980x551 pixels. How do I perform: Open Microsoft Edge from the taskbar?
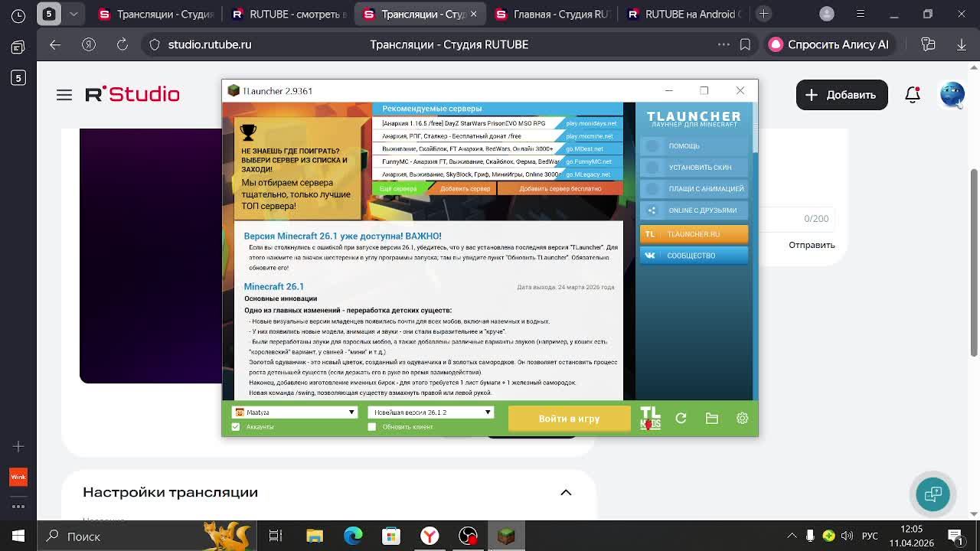click(353, 536)
